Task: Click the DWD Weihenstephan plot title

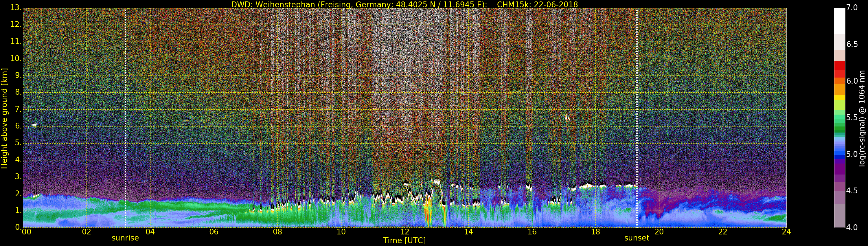Action: tap(404, 4)
